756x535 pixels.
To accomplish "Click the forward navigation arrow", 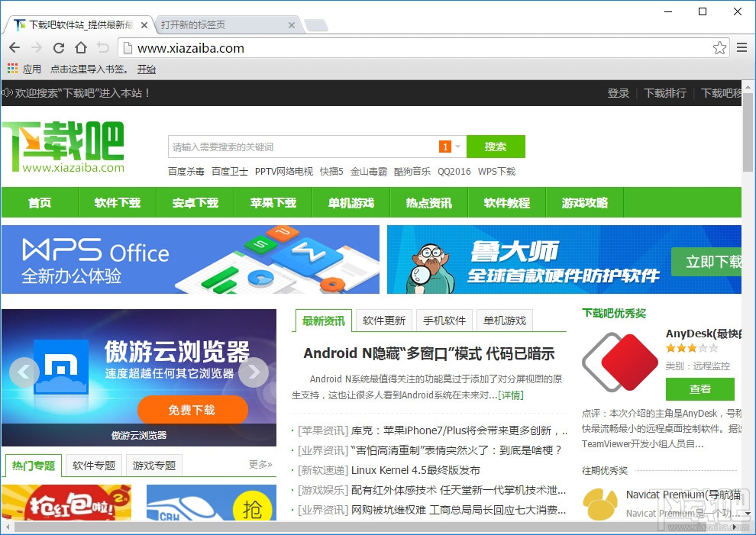I will click(x=36, y=47).
